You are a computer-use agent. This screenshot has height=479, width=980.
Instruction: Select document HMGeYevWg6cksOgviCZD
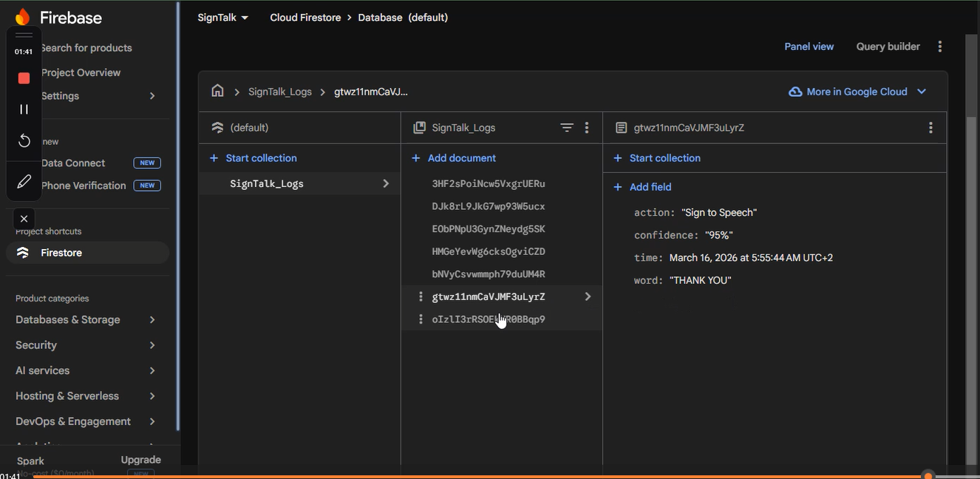coord(488,251)
